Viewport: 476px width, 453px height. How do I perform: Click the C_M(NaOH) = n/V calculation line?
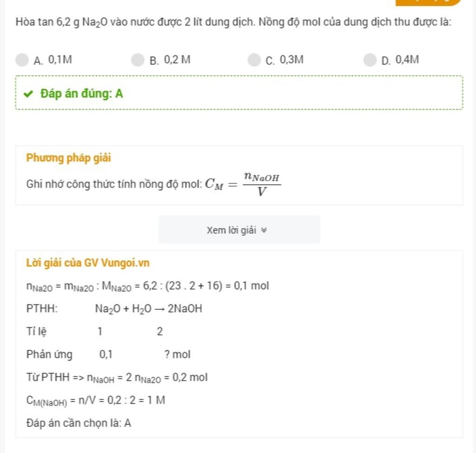[x=95, y=400]
